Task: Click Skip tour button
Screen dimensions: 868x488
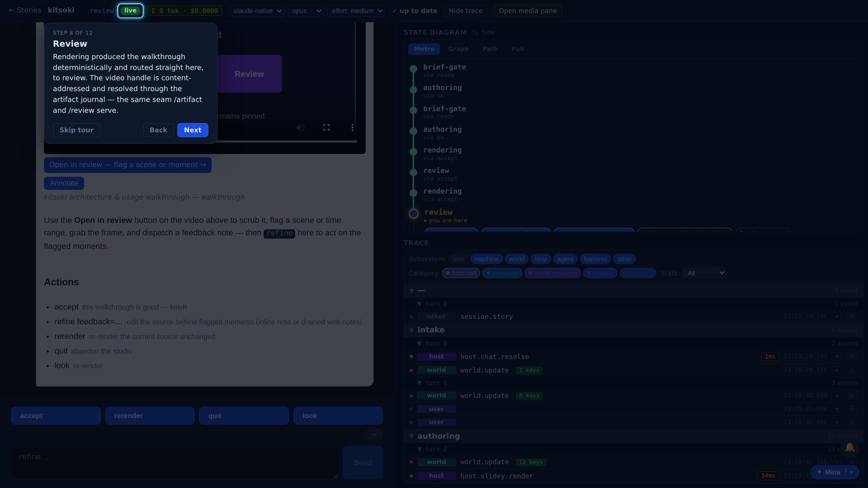Action: tap(76, 130)
